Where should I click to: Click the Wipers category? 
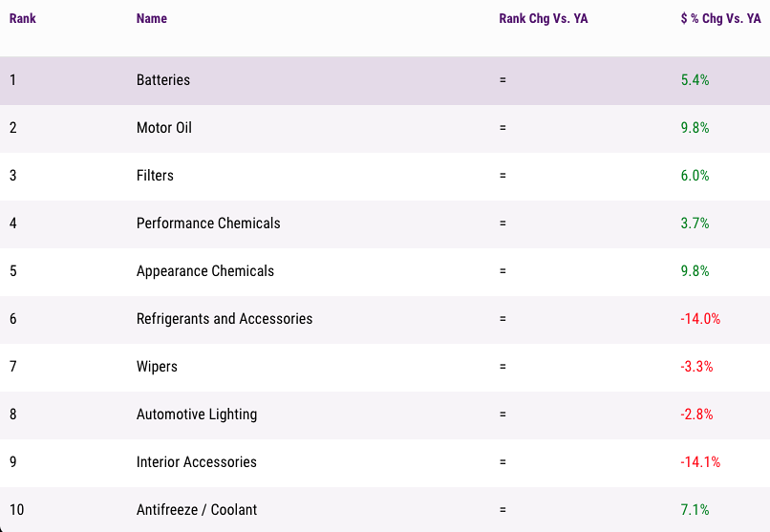tap(157, 367)
